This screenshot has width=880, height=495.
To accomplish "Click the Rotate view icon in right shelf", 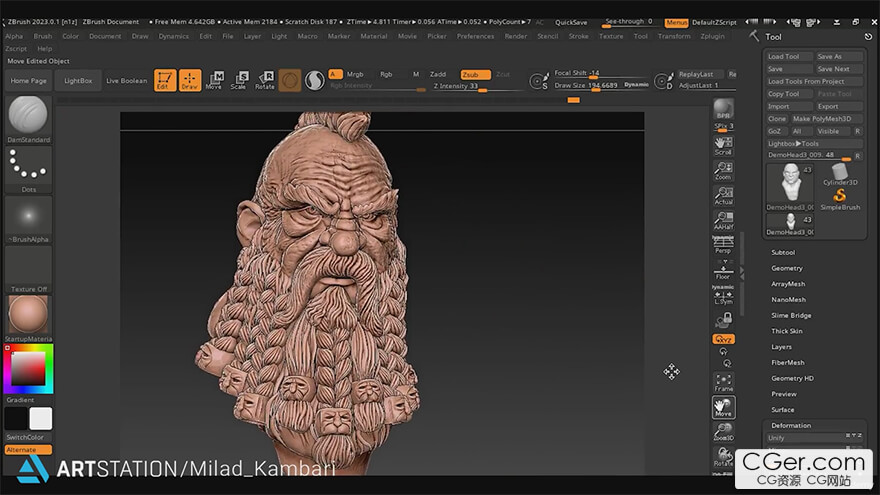I will coord(723,457).
